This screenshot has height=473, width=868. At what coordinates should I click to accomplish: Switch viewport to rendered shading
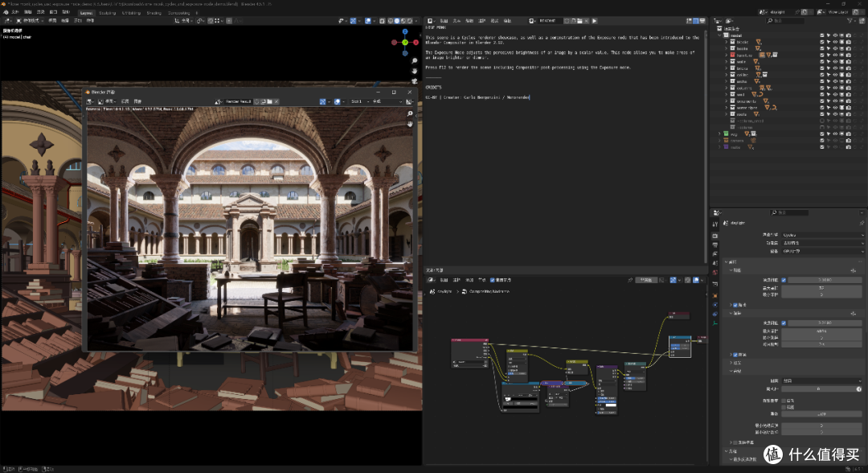point(410,20)
